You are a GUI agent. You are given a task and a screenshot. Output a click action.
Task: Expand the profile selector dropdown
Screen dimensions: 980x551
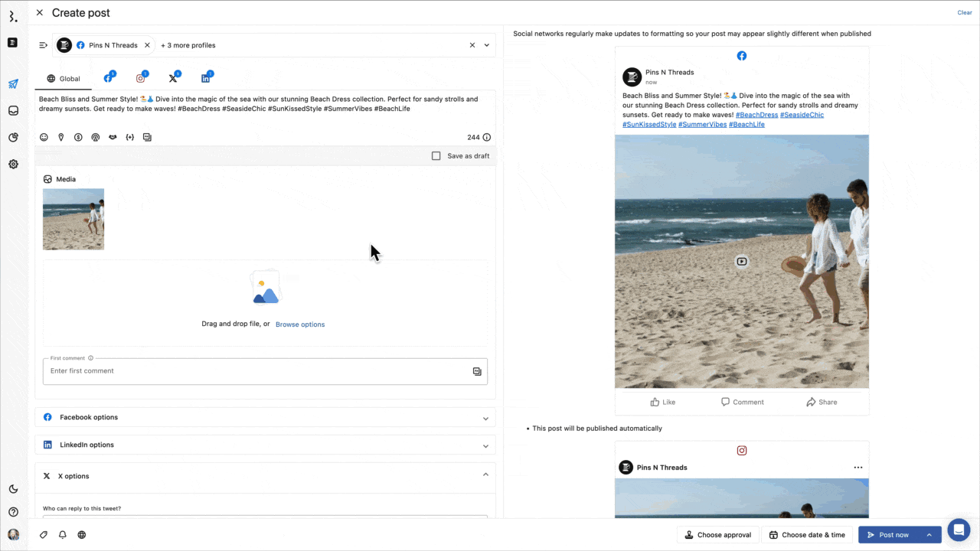point(486,45)
